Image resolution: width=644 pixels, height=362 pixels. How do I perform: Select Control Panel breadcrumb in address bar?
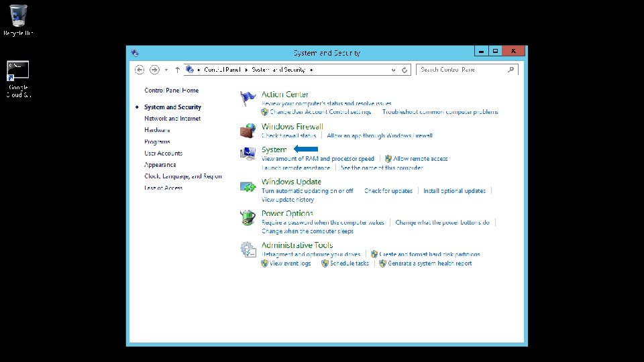(x=222, y=70)
